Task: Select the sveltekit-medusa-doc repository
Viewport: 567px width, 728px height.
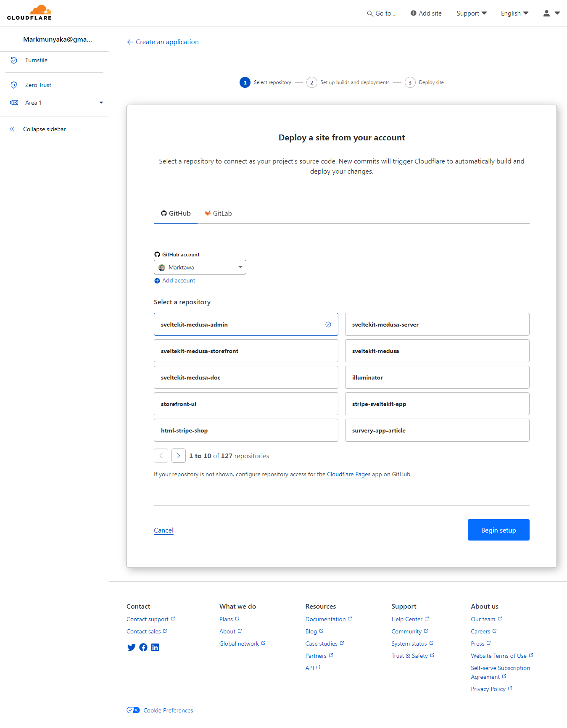Action: (x=246, y=377)
